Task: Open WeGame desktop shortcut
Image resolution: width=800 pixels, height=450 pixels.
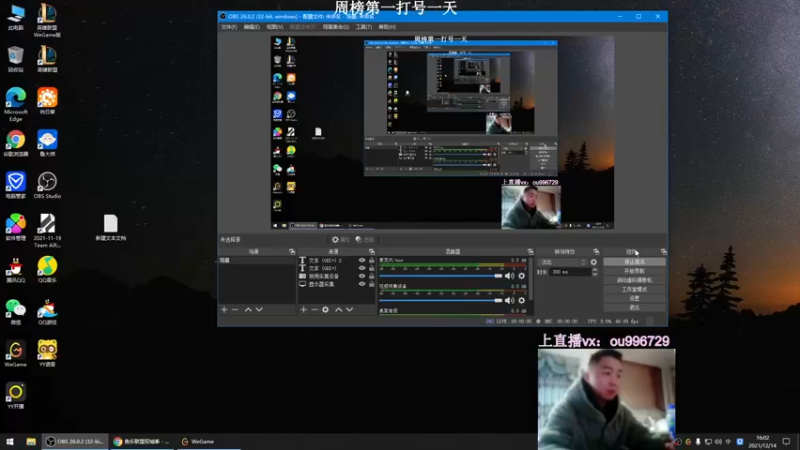Action: (16, 354)
